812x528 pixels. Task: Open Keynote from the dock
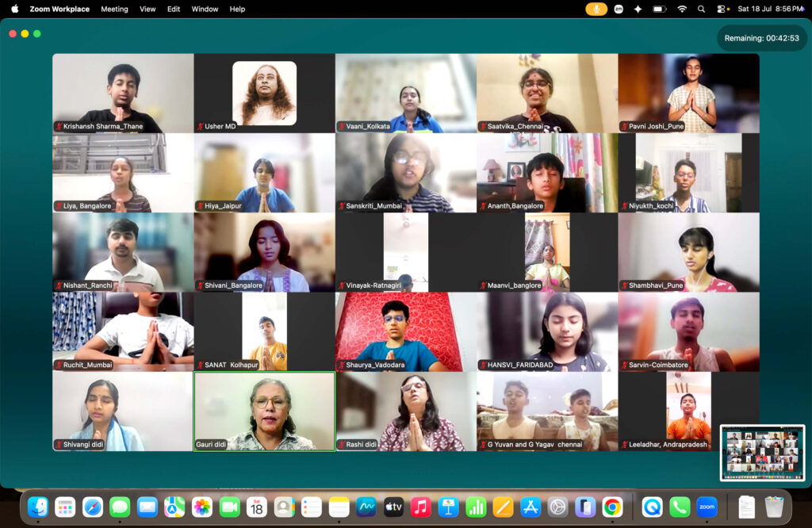click(x=449, y=507)
